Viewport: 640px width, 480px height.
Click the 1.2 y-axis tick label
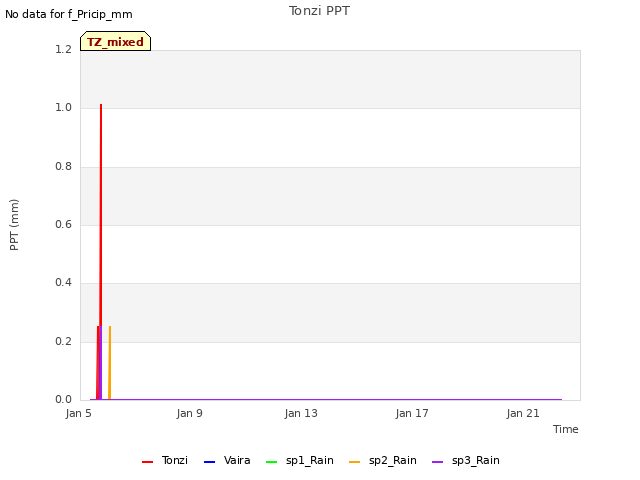(63, 49)
